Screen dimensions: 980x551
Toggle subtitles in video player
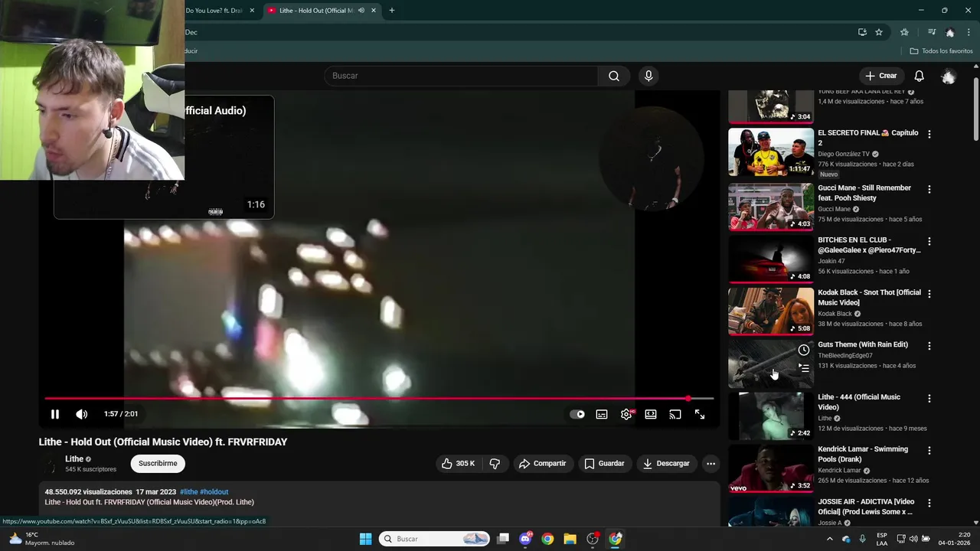(602, 414)
